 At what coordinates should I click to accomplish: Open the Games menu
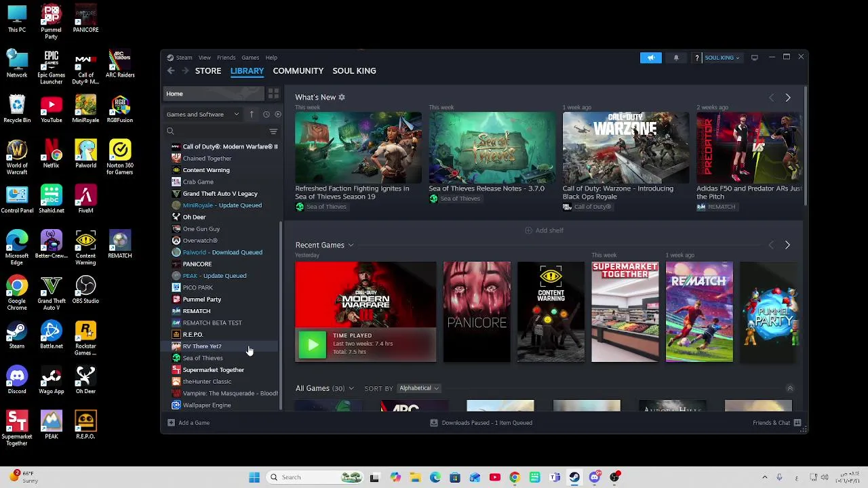250,58
